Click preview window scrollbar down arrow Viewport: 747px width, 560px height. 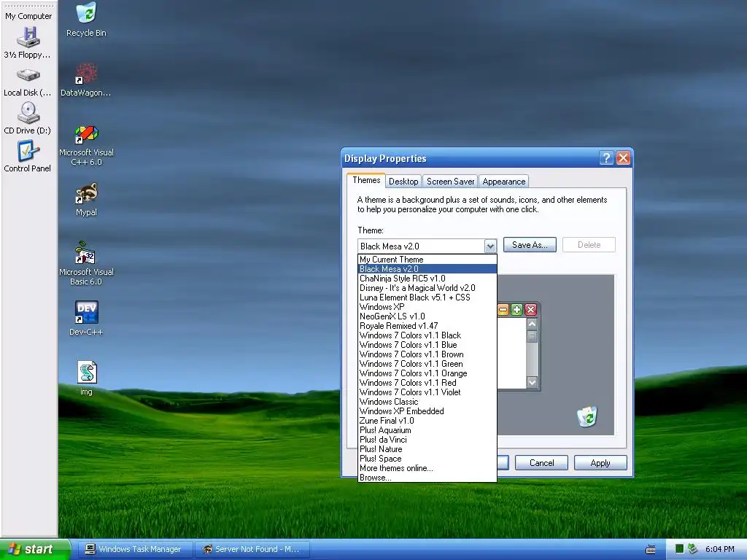coord(532,382)
